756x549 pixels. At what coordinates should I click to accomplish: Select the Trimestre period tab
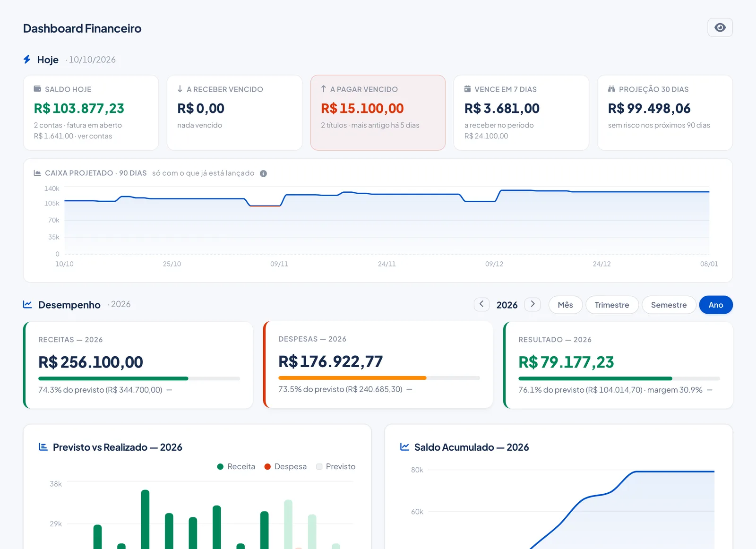click(612, 305)
